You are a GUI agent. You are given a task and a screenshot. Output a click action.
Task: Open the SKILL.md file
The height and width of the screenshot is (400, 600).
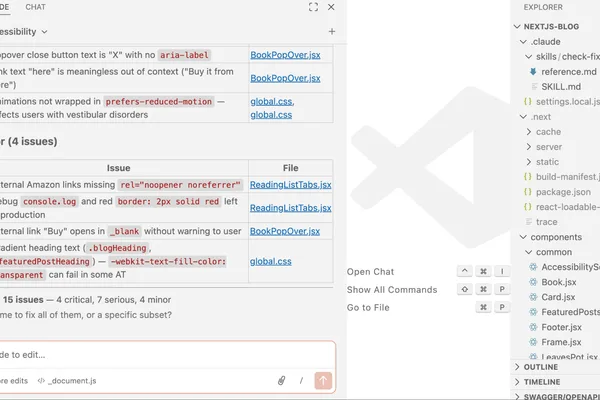(561, 87)
